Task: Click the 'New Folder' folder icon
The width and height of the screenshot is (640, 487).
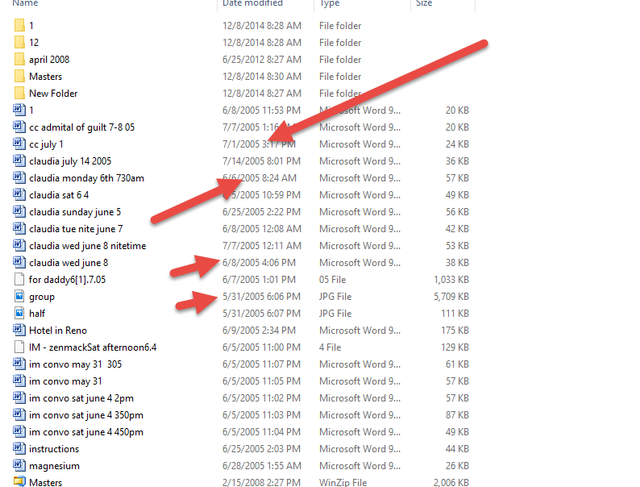Action: 19,93
